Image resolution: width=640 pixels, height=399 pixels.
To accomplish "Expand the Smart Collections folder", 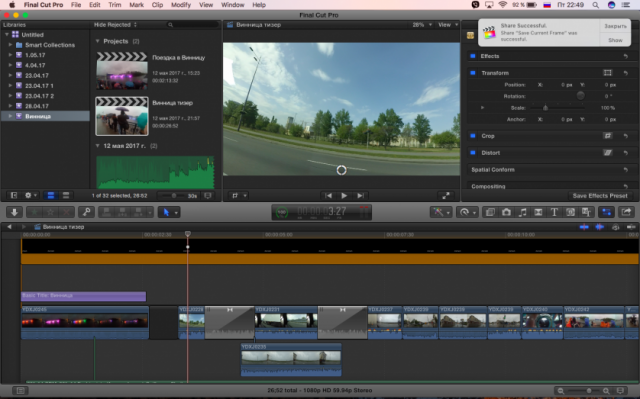I will click(x=11, y=45).
